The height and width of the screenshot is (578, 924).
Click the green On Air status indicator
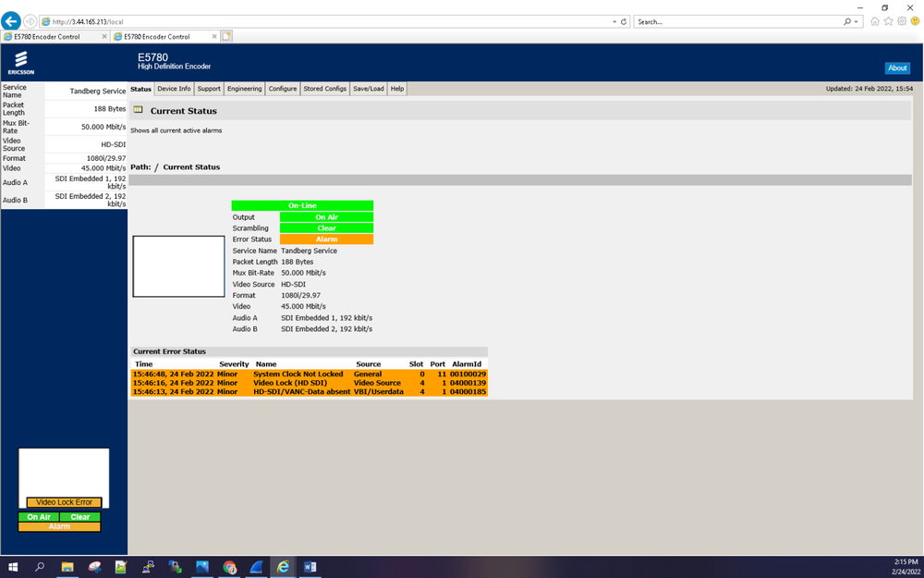(325, 216)
